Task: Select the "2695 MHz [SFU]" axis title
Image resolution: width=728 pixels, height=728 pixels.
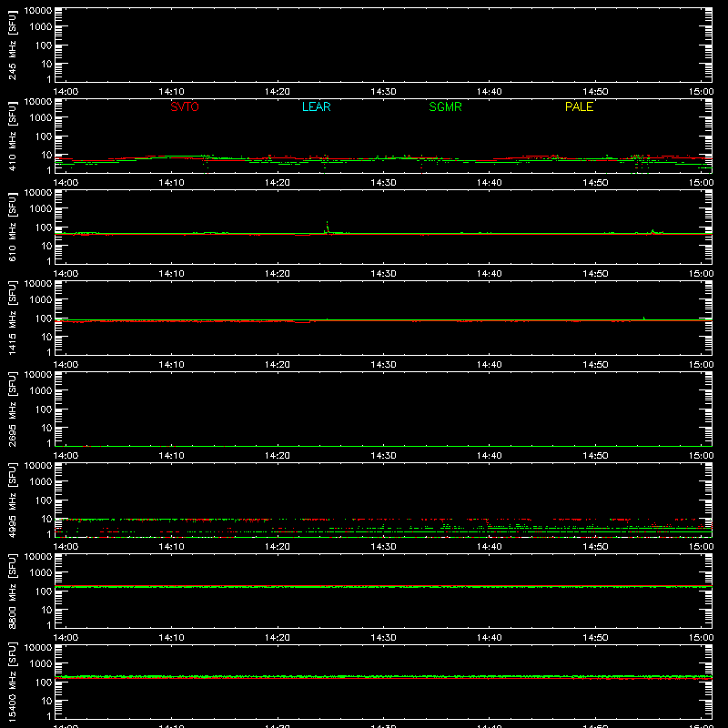Action: point(13,409)
